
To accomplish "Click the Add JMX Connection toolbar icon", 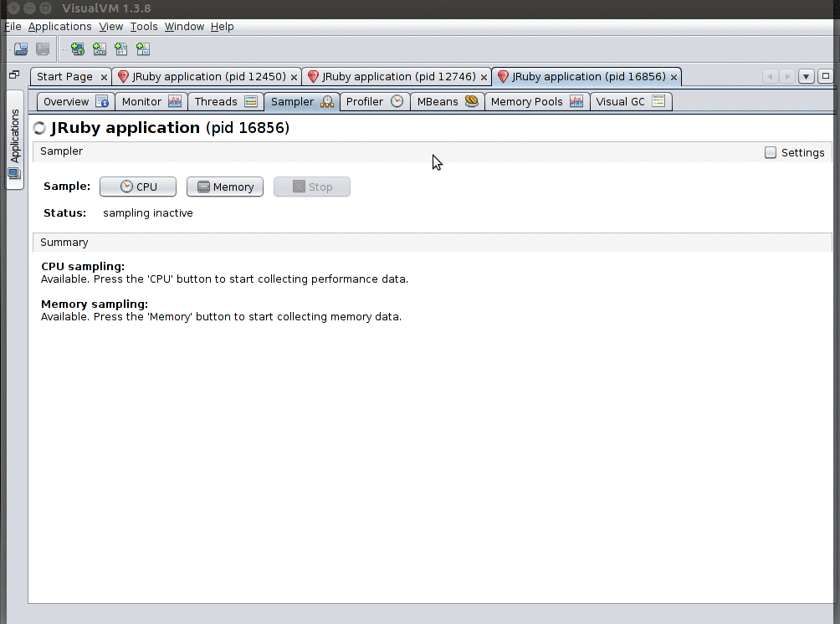I will 100,49.
